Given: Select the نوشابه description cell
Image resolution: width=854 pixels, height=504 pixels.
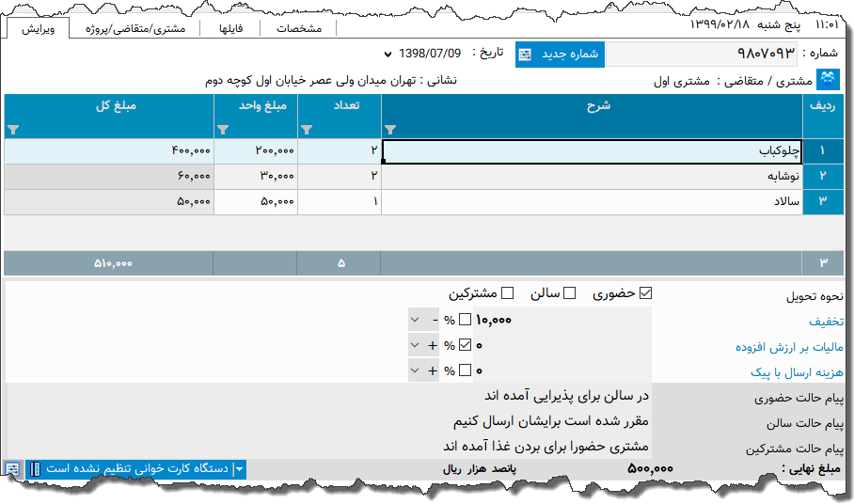Looking at the screenshot, I should click(592, 177).
